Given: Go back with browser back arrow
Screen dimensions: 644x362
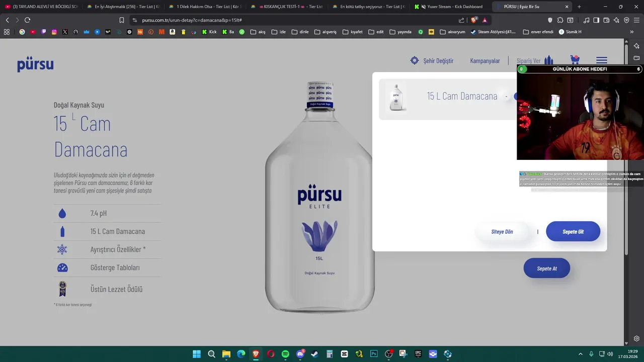Looking at the screenshot, I should pos(7,20).
